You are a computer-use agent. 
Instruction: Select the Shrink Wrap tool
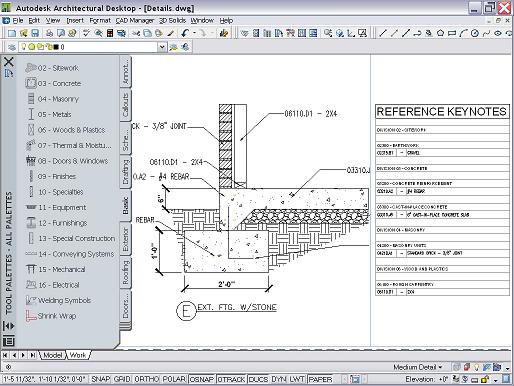pos(51,316)
